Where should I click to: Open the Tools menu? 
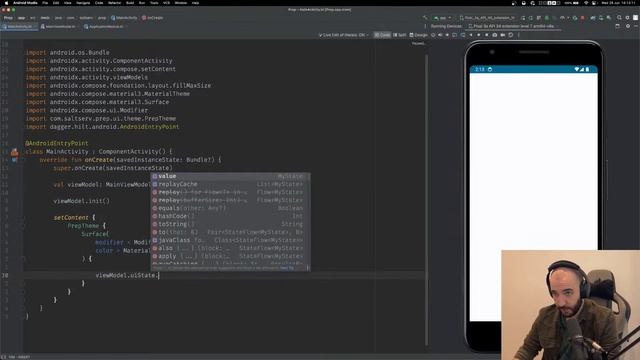(x=154, y=3)
